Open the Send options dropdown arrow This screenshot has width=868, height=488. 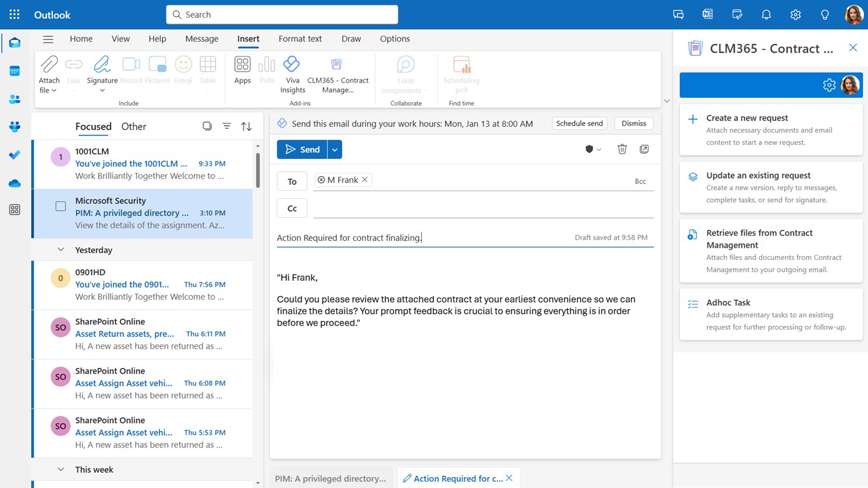(335, 149)
